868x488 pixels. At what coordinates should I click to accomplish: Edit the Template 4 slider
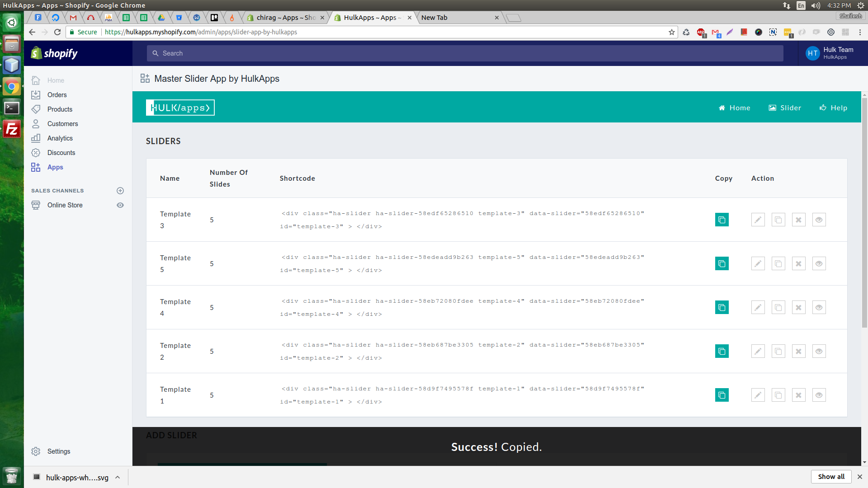[x=758, y=307]
